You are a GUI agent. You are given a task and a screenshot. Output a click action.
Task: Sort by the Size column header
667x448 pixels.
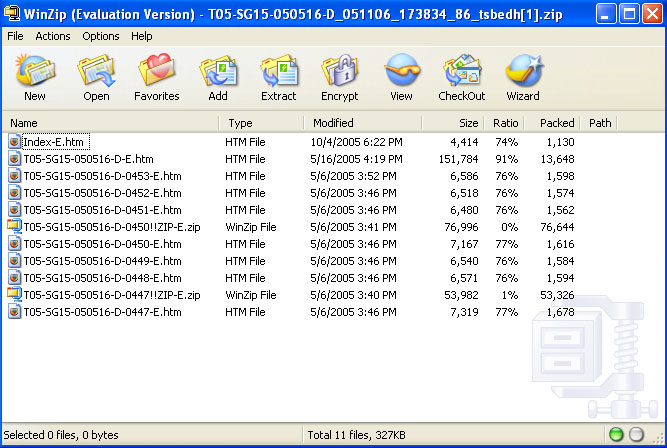pos(453,123)
